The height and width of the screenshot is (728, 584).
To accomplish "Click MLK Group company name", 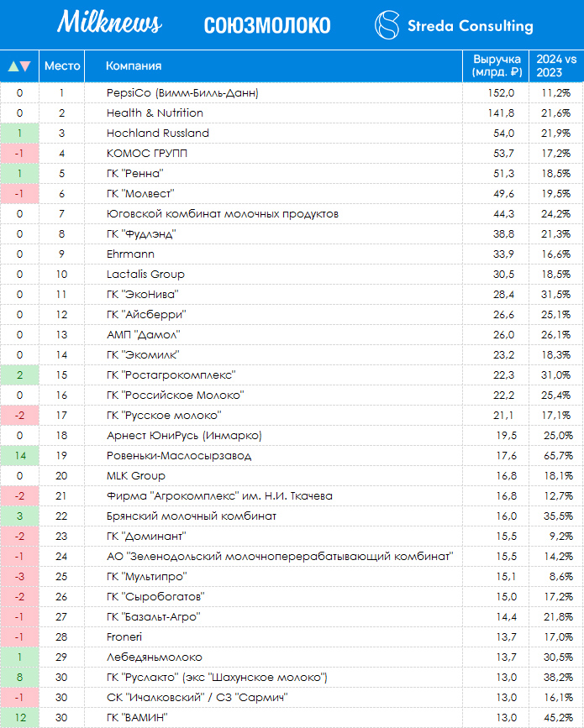I will (x=135, y=476).
